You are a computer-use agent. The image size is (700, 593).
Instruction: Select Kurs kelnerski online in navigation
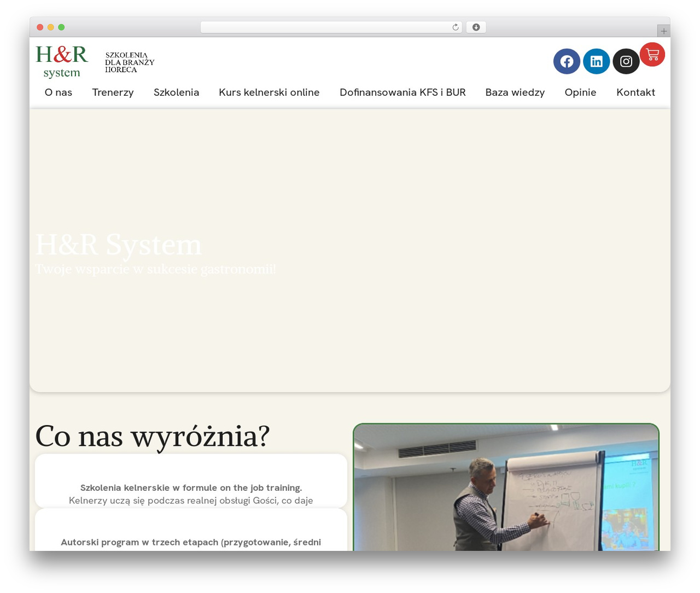[269, 92]
